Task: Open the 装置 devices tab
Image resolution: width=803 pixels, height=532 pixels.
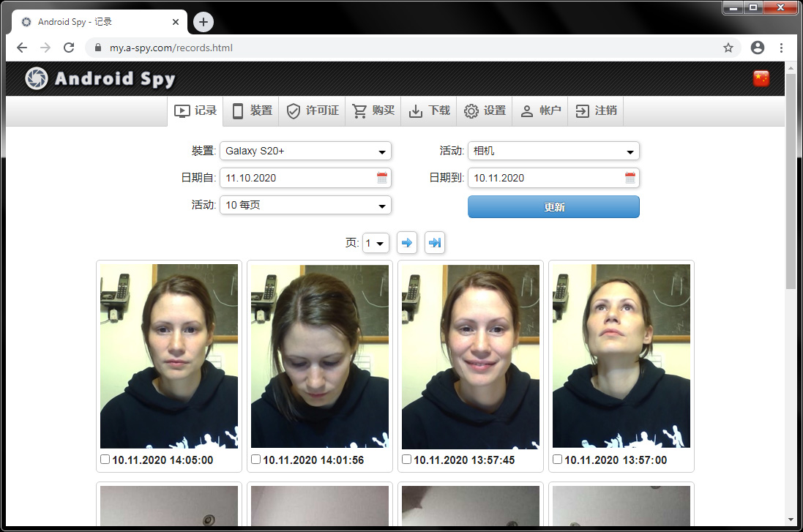Action: click(x=252, y=110)
